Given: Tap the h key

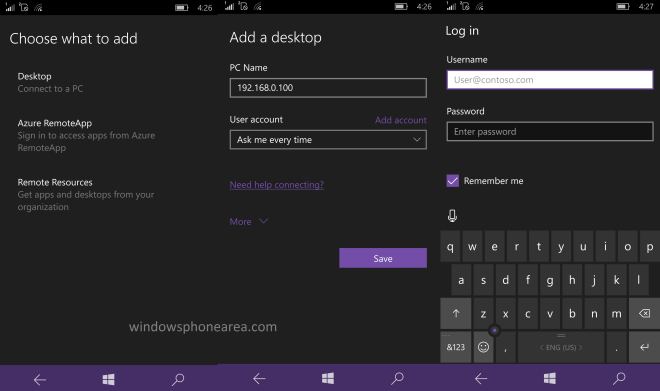Looking at the screenshot, I should pos(572,280).
